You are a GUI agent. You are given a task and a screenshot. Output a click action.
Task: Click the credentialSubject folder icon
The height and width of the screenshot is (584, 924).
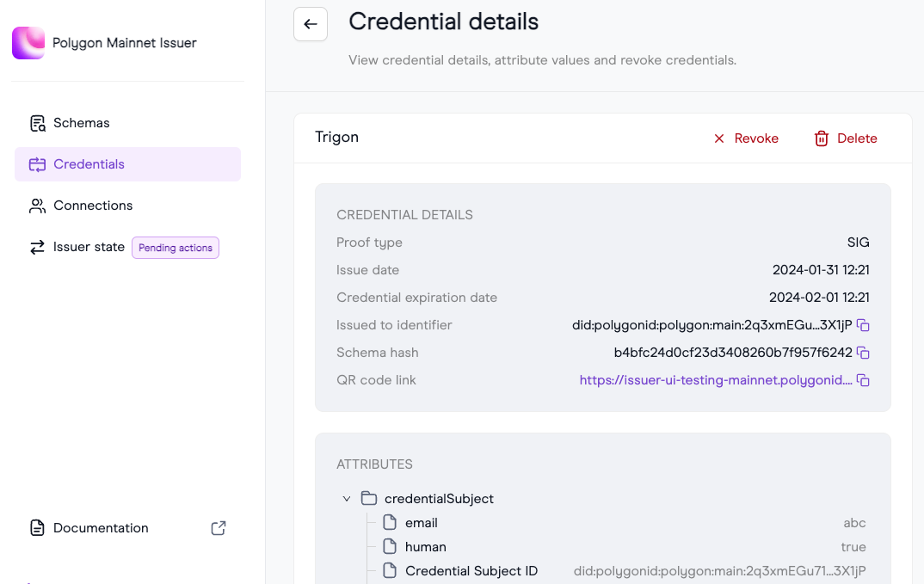tap(369, 499)
